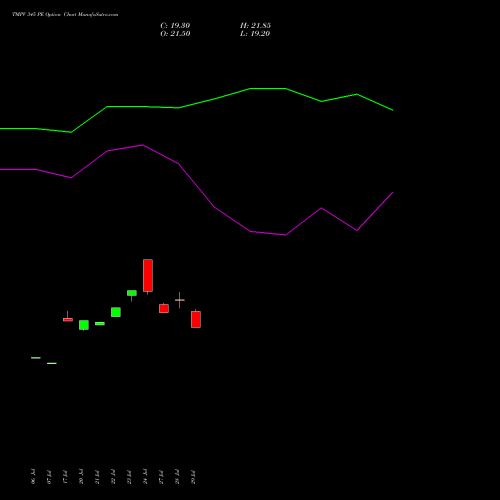This screenshot has height=500, width=500.
Task: Click the '17 Jul' date axis label
Action: point(65,477)
